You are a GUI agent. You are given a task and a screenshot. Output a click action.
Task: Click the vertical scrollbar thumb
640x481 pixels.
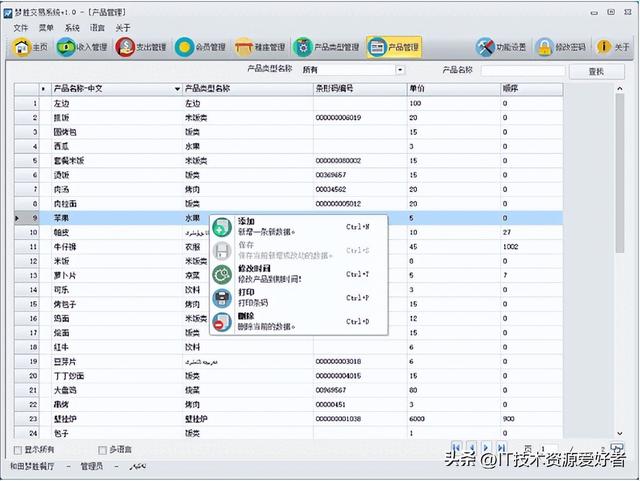(620, 174)
